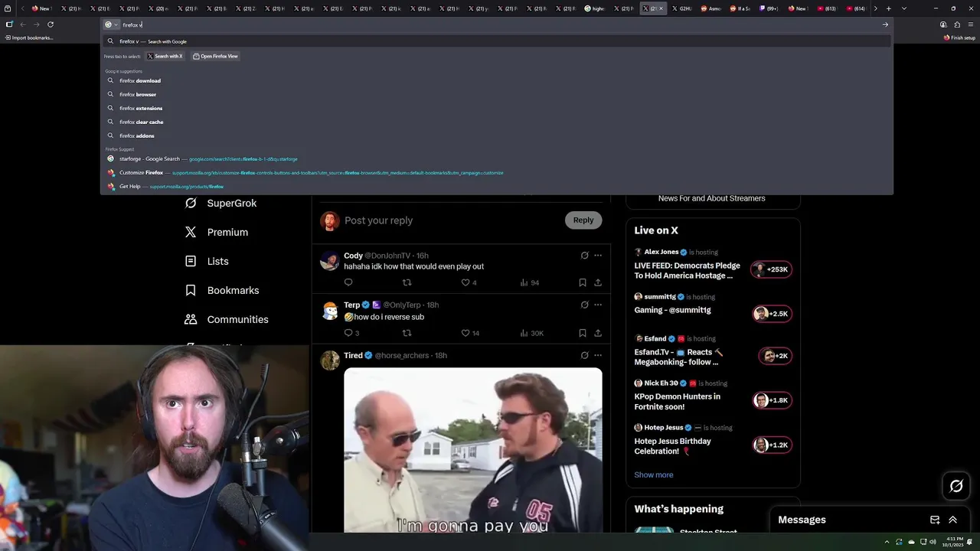The height and width of the screenshot is (551, 980).
Task: Click the 'Post your reply' field
Action: [452, 220]
